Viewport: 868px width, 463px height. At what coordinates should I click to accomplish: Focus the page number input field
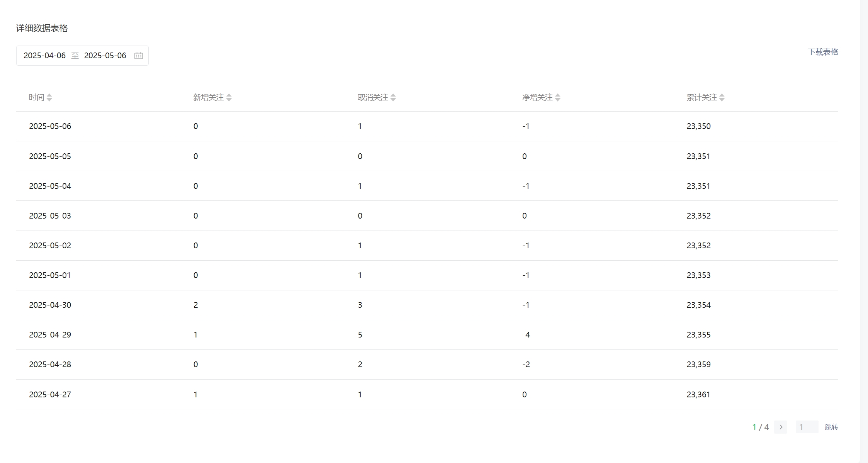(807, 427)
